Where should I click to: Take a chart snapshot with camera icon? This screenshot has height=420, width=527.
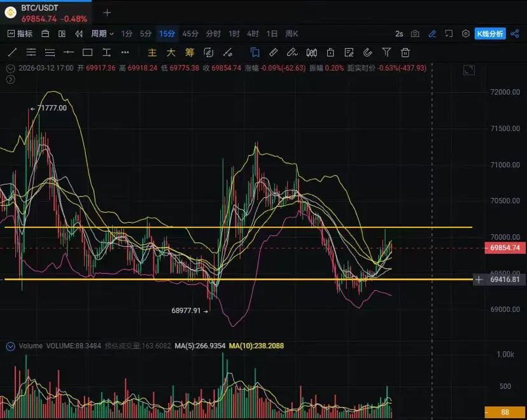(x=415, y=34)
